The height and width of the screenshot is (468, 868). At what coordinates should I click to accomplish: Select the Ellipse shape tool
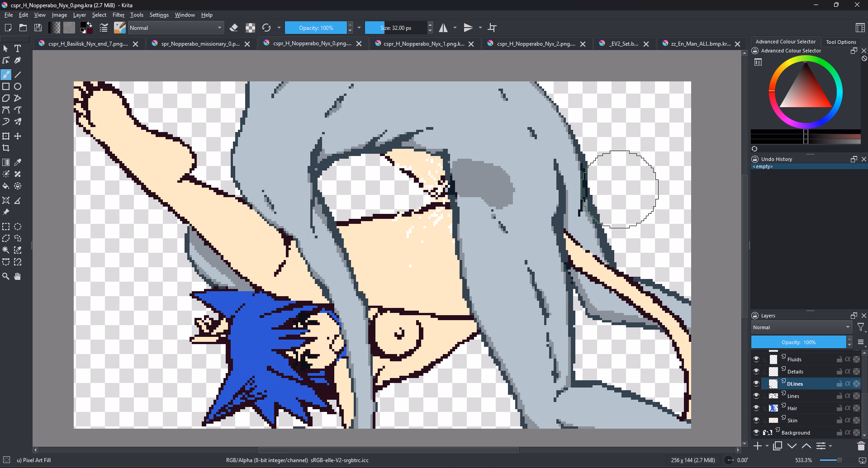click(18, 86)
